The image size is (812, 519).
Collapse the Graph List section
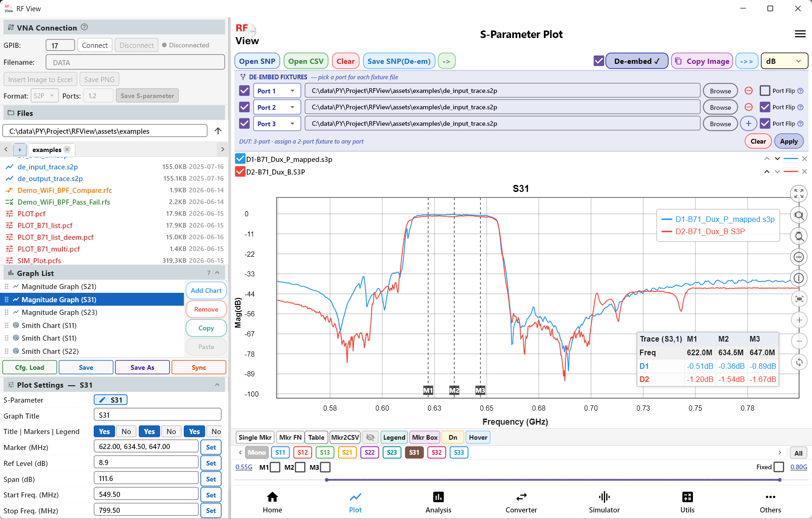pyautogui.click(x=217, y=273)
